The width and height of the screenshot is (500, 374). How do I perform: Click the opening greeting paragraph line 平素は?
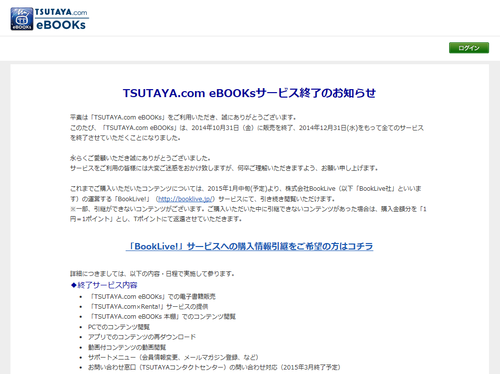pos(183,117)
